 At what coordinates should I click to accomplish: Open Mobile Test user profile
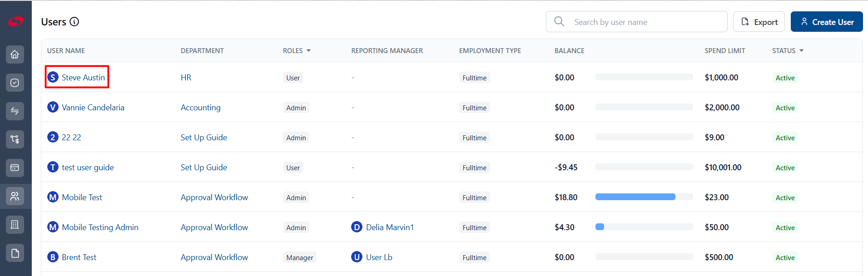coord(82,197)
